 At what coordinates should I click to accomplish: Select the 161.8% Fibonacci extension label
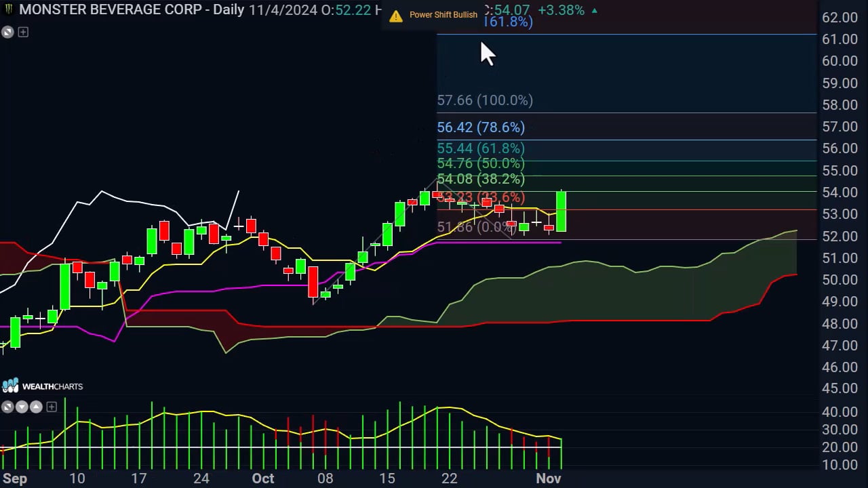coord(508,22)
